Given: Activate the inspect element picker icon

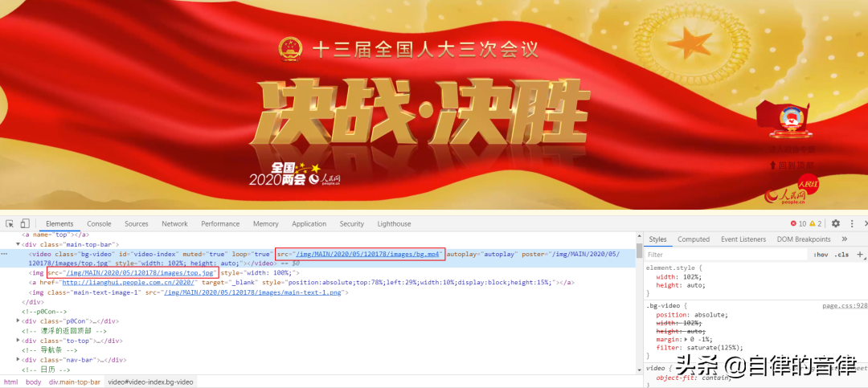Looking at the screenshot, I should click(10, 223).
